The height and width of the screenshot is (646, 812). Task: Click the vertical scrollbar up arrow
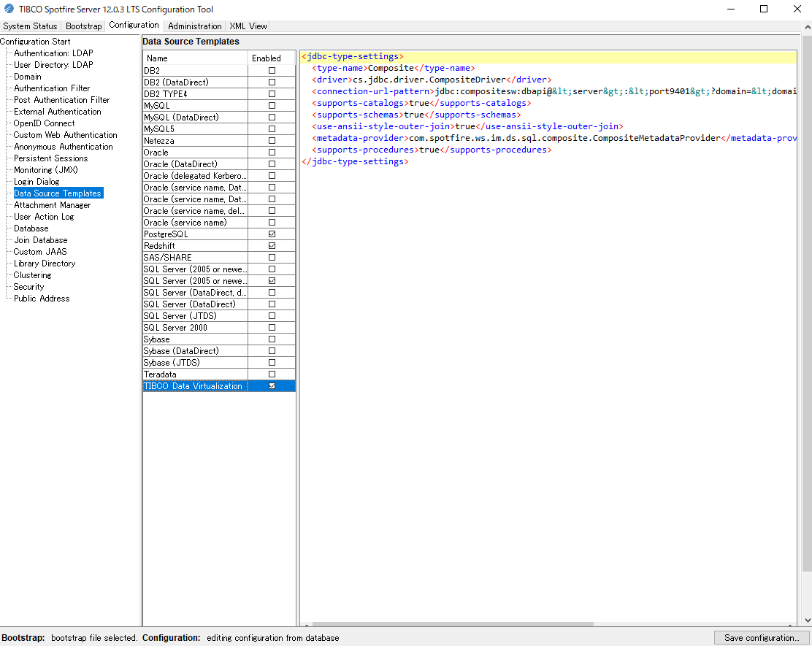click(x=808, y=26)
